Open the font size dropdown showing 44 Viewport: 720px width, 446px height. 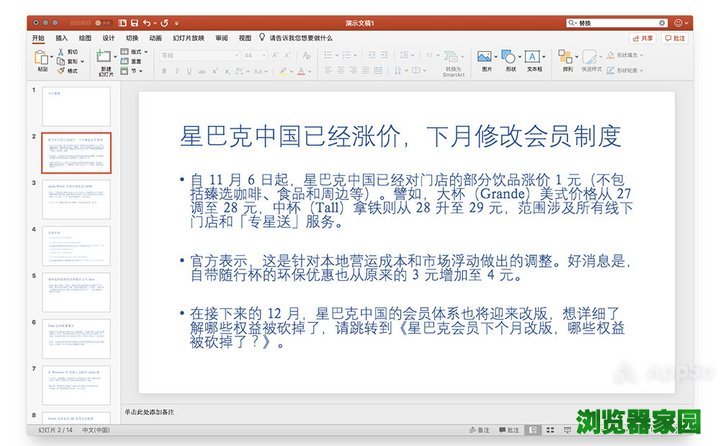coord(251,55)
